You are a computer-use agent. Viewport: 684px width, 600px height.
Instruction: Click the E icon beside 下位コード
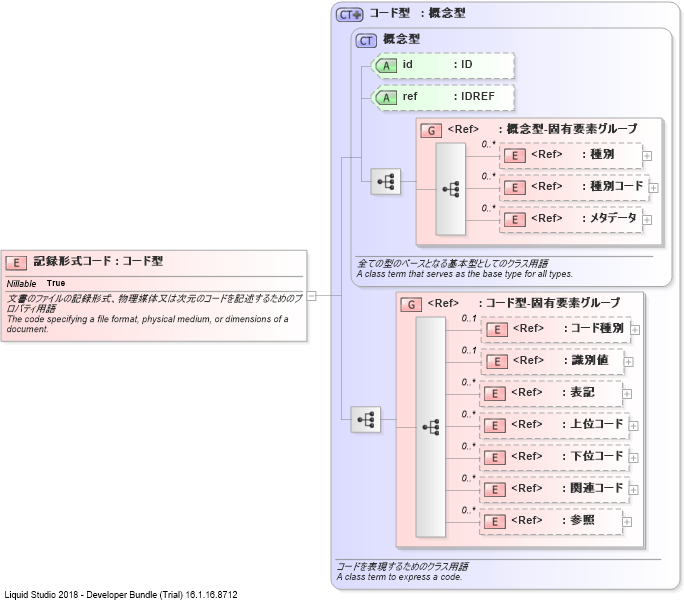coord(495,458)
